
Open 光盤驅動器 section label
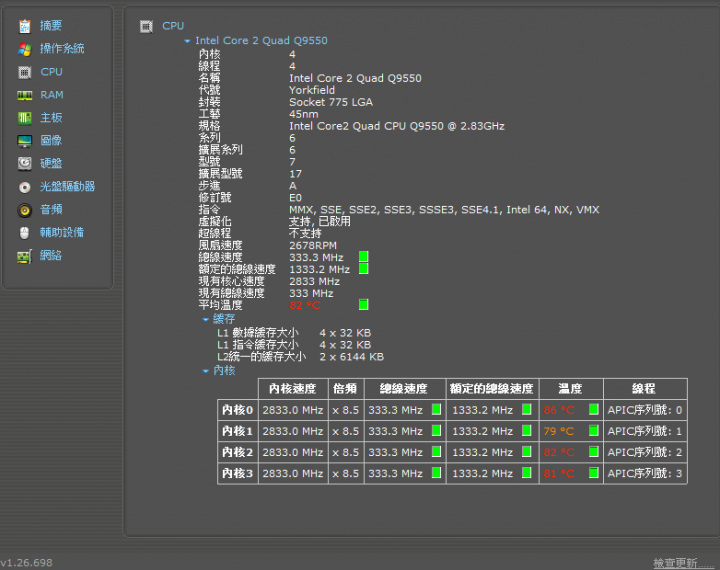coord(68,186)
